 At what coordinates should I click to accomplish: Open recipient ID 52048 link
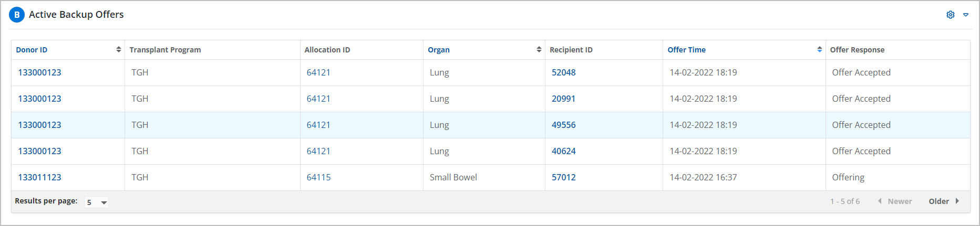(x=563, y=72)
